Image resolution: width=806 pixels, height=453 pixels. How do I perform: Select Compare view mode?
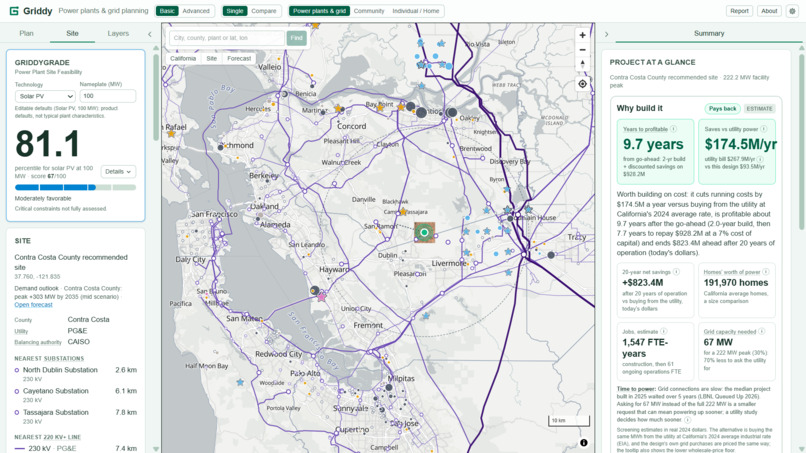pyautogui.click(x=264, y=11)
